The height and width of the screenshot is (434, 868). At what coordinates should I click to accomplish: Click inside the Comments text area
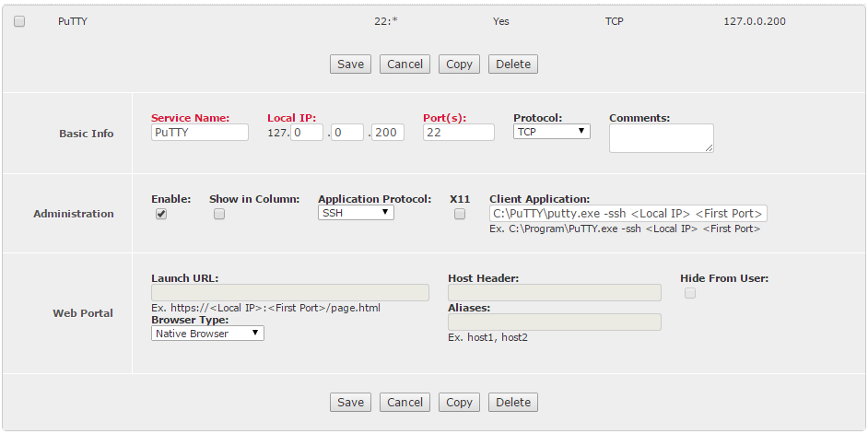pyautogui.click(x=662, y=138)
